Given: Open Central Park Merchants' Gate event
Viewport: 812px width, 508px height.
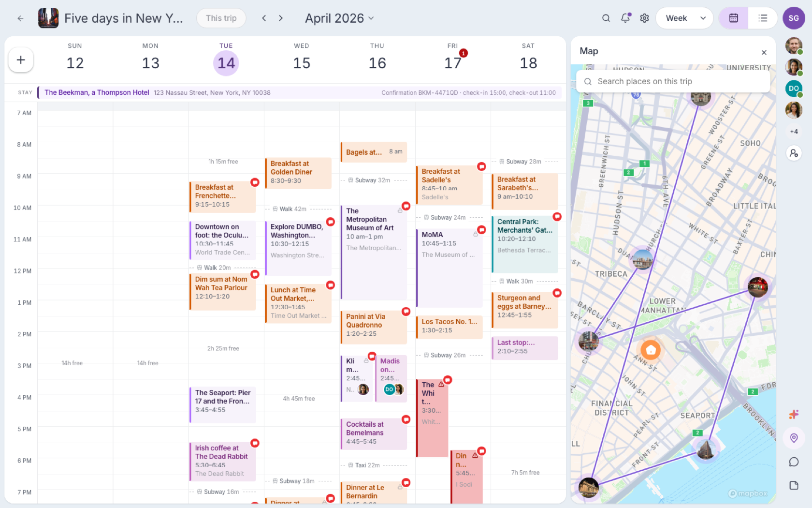Looking at the screenshot, I should (524, 244).
